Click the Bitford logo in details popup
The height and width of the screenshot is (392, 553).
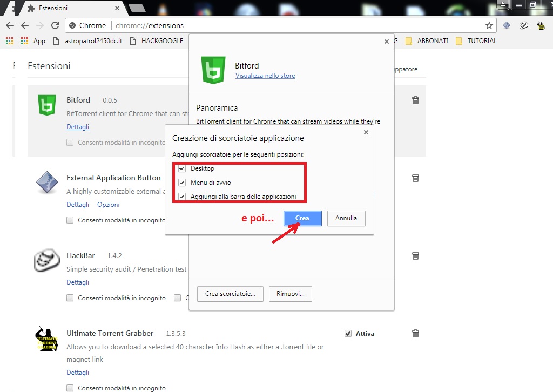click(213, 70)
